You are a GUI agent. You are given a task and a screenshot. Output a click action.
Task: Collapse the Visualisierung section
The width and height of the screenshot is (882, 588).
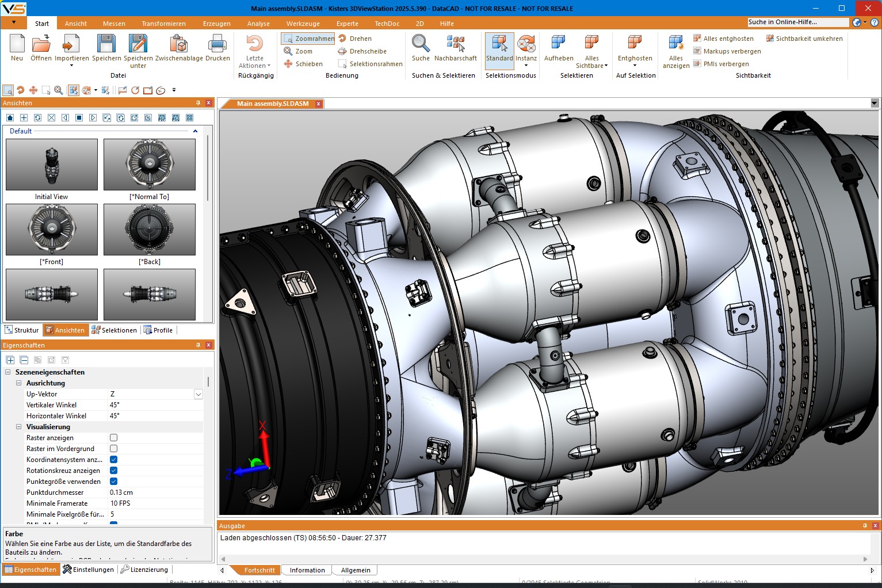coord(18,427)
